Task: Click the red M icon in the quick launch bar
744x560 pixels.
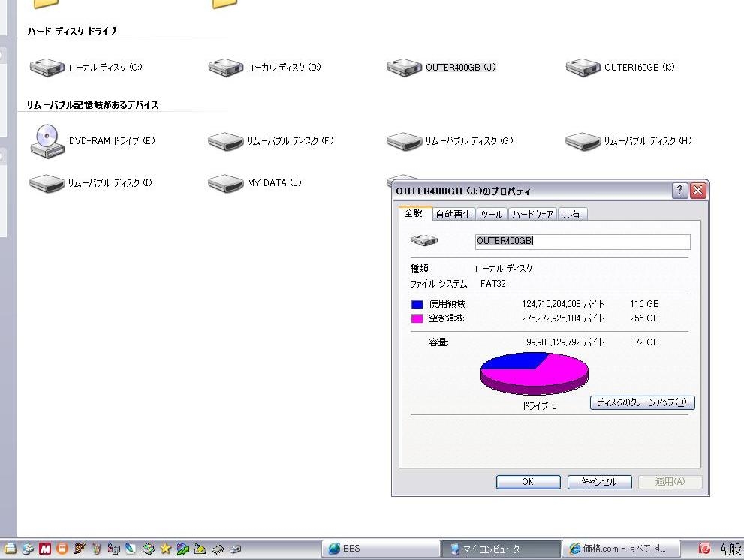Action: click(45, 549)
